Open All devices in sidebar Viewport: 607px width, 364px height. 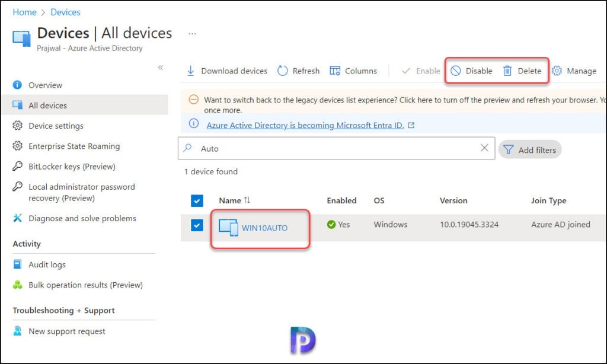pos(84,105)
